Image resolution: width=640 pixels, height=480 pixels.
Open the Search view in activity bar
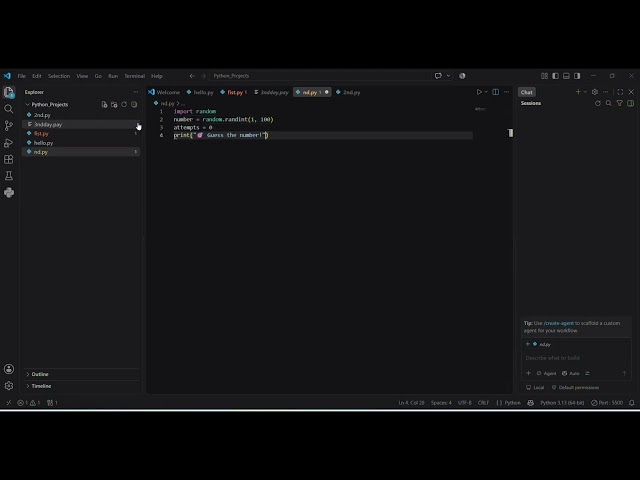pos(9,109)
